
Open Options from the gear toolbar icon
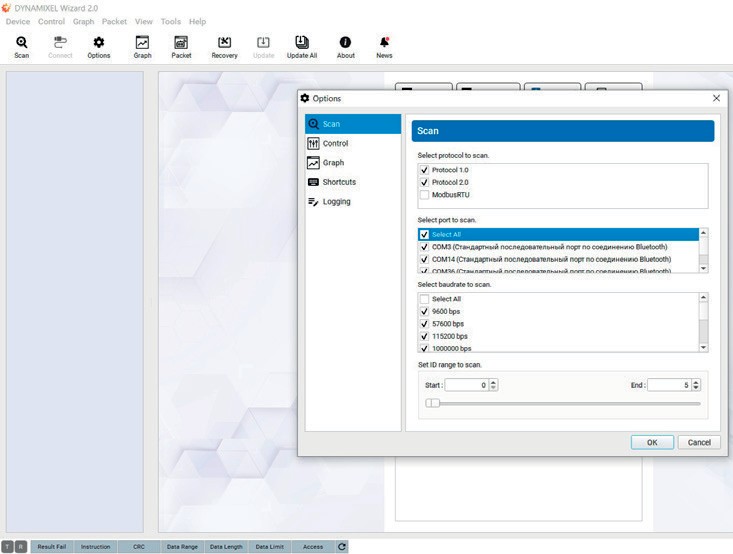point(98,46)
